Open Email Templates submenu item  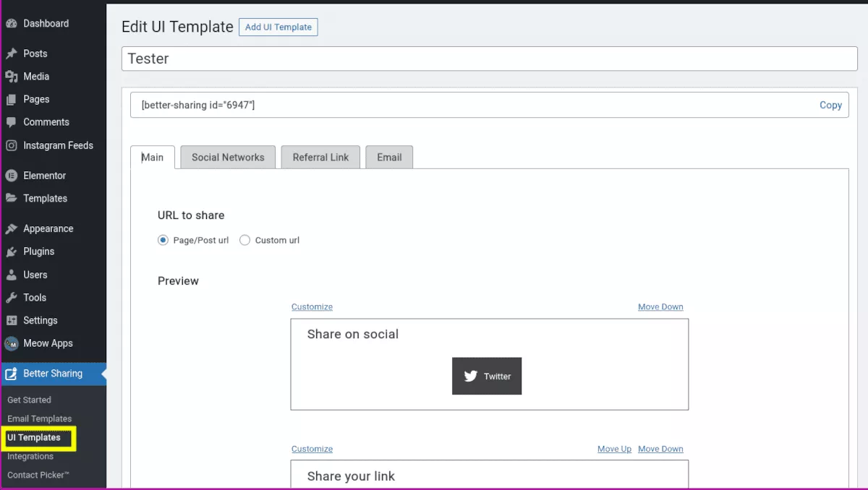click(40, 418)
